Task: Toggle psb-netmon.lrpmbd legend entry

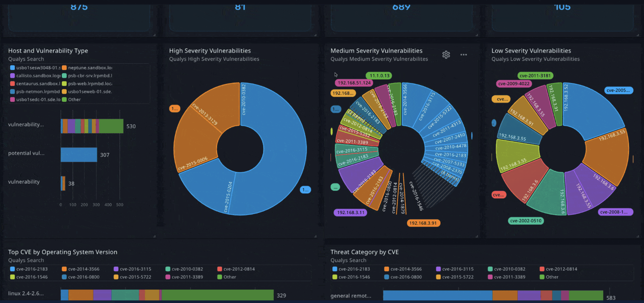Action: 35,92
